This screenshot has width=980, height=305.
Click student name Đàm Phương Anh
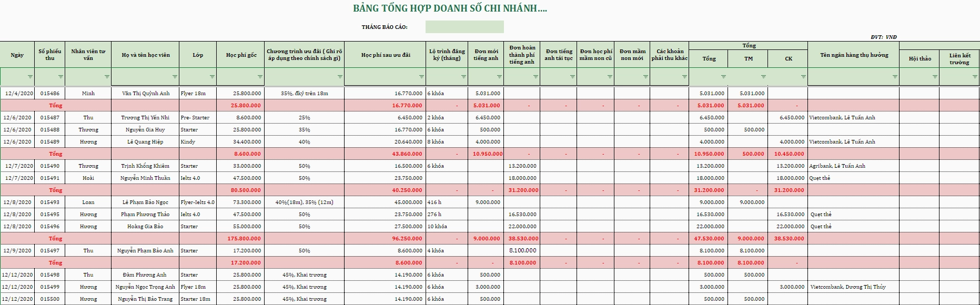[146, 274]
